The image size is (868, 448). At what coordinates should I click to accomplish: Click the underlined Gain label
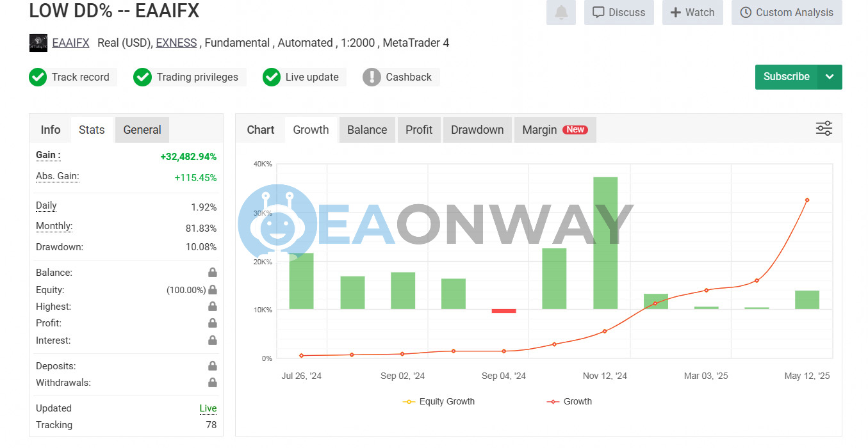pos(48,155)
